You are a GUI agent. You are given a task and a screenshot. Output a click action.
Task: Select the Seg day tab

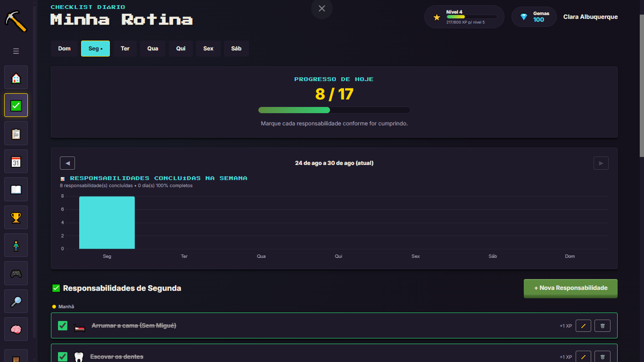[x=95, y=49]
